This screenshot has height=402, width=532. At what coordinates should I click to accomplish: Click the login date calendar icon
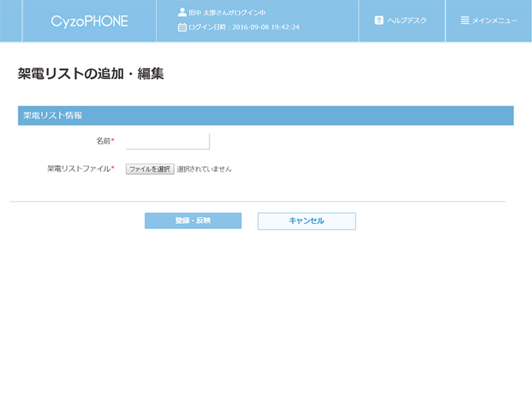pos(183,27)
